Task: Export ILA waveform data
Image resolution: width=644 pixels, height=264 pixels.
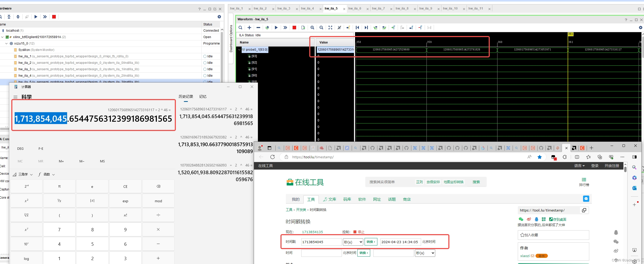Action: 303,28
